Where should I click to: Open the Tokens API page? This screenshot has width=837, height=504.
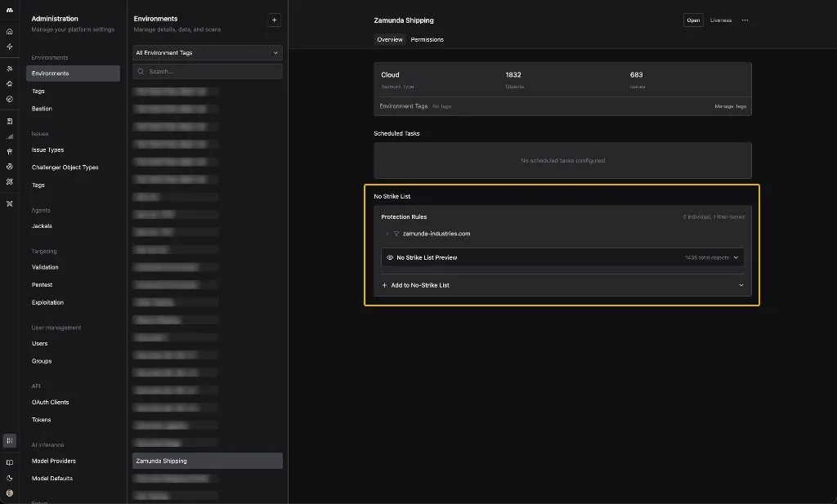pos(41,420)
